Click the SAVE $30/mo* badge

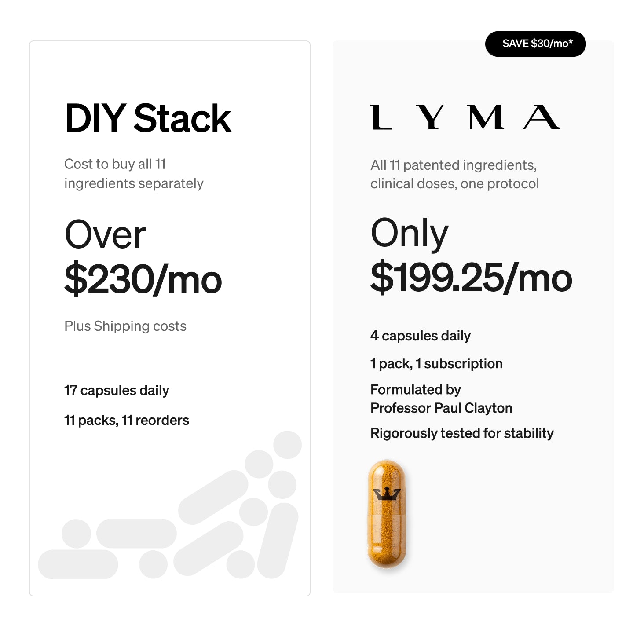535,44
